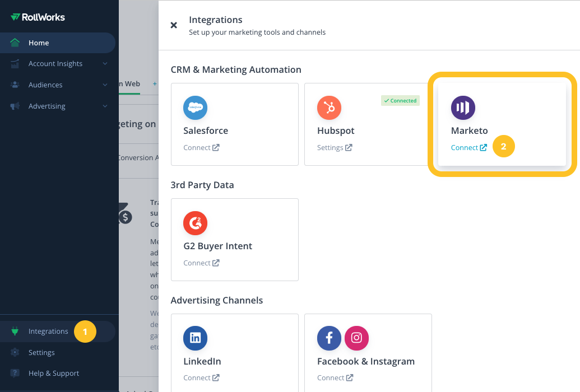Click the G2 Buyer Intent icon
This screenshot has height=392, width=580.
pyautogui.click(x=195, y=223)
